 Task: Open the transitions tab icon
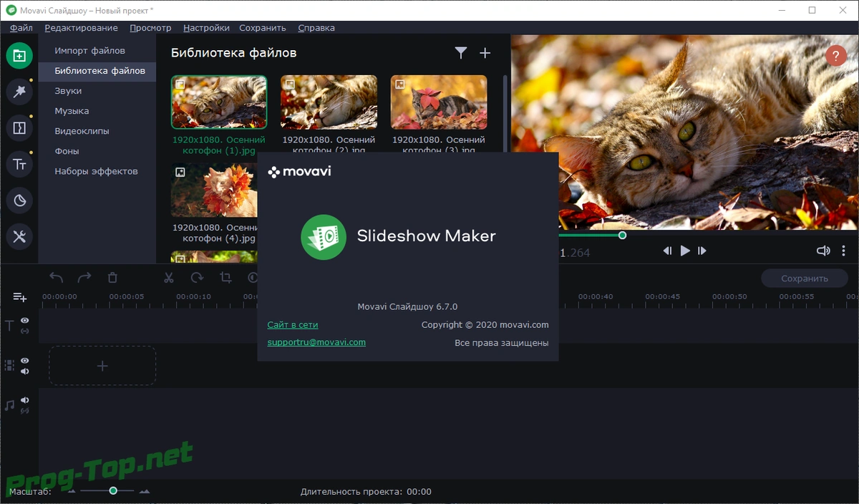pyautogui.click(x=19, y=128)
